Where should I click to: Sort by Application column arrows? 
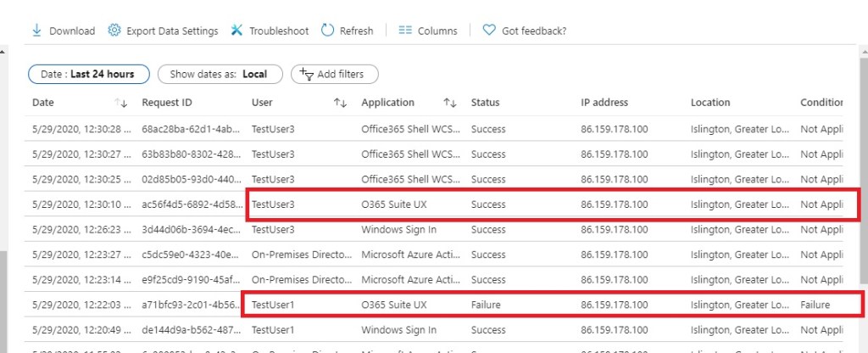450,103
